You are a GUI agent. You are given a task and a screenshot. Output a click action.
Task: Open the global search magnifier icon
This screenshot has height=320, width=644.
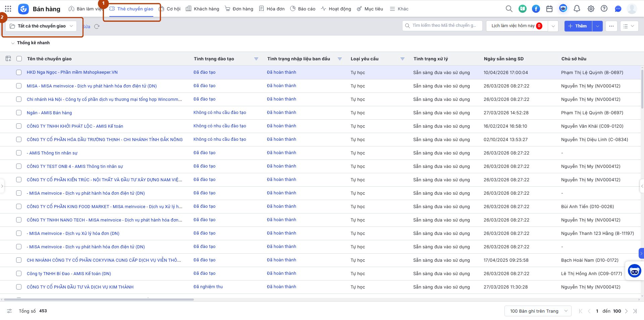509,9
